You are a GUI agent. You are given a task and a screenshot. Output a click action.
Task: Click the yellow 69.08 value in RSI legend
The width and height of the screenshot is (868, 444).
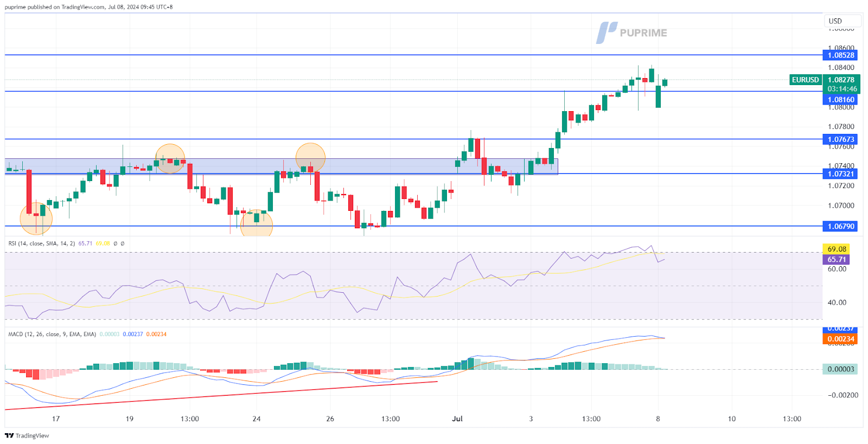(103, 243)
